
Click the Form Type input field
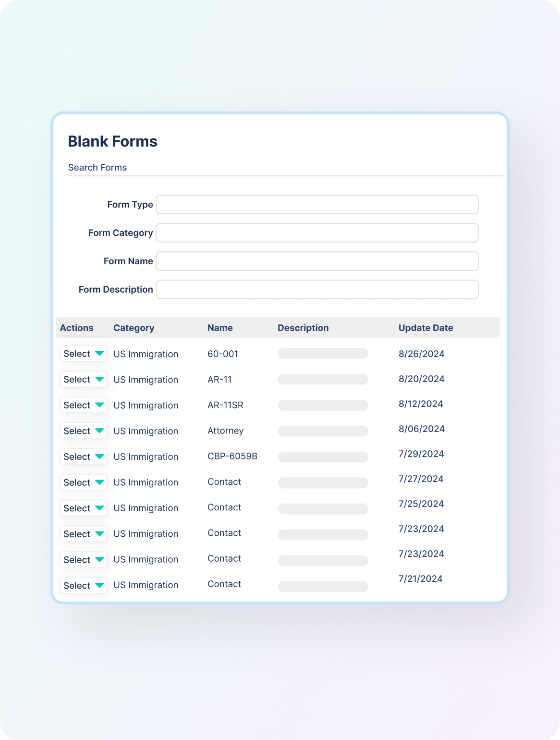(317, 204)
